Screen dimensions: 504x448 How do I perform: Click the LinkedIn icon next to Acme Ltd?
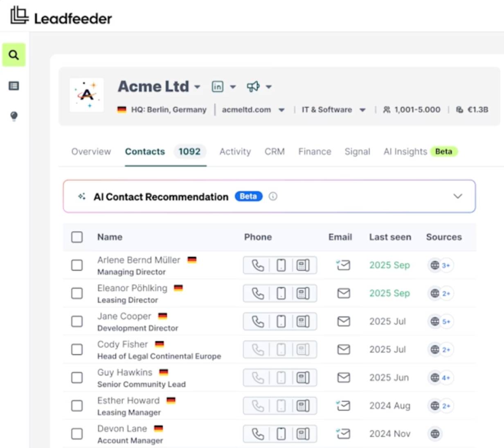click(x=218, y=86)
